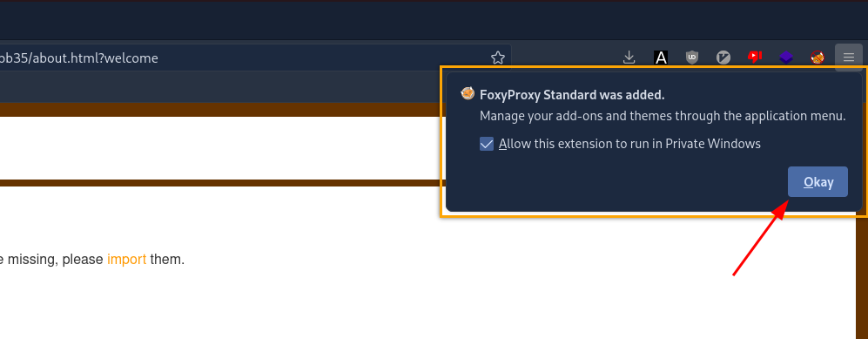Open the FoxyProxy toolbar icon

tap(818, 57)
